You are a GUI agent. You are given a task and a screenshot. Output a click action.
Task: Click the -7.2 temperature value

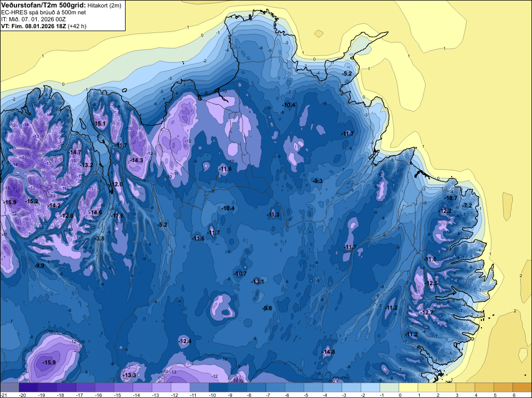[467, 205]
